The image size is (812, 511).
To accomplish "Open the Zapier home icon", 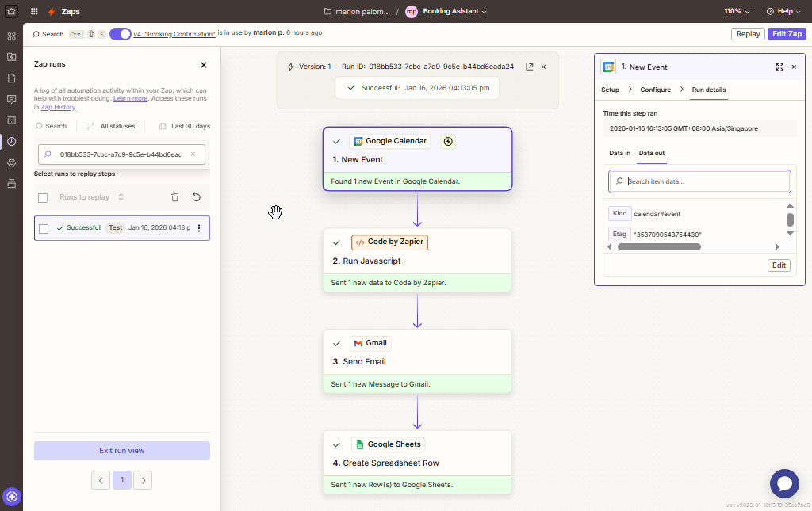I will (11, 11).
